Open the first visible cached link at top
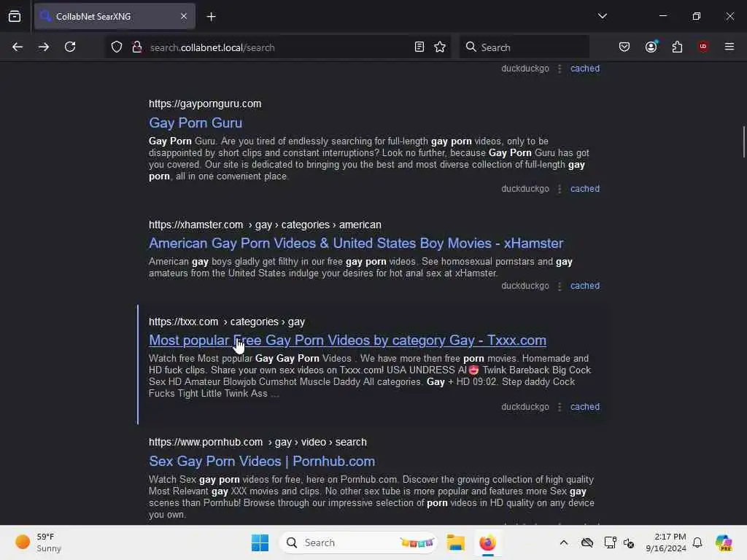The image size is (747, 560). [x=584, y=68]
